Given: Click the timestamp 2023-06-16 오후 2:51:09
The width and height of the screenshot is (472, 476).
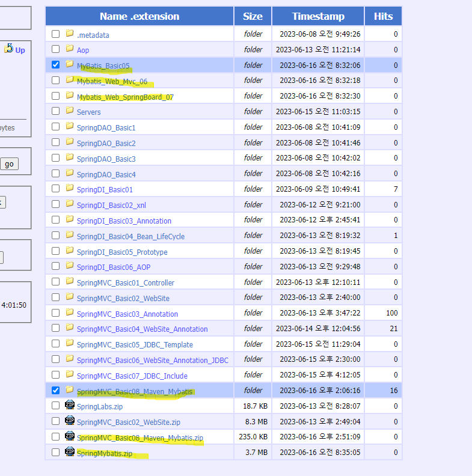Looking at the screenshot, I should [x=320, y=437].
